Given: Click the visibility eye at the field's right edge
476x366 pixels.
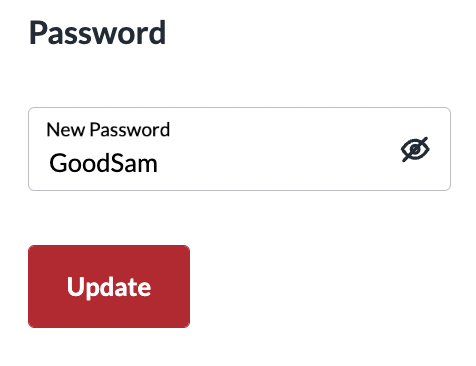Looking at the screenshot, I should click(415, 149).
